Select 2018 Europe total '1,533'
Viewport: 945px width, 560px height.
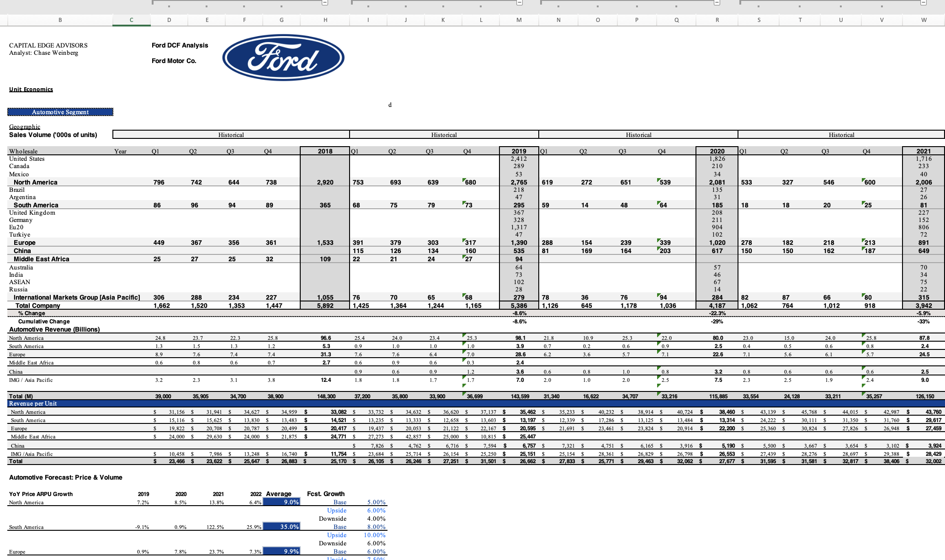(325, 243)
